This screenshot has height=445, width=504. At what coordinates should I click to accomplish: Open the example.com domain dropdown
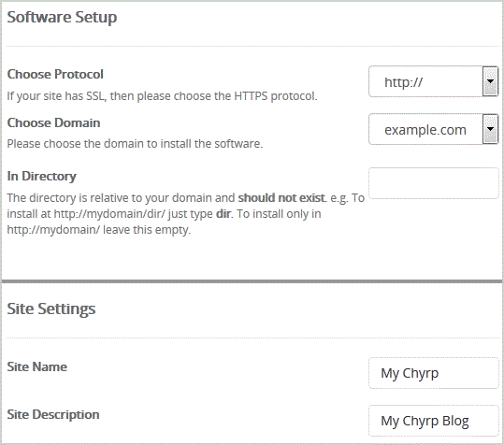[x=433, y=129]
